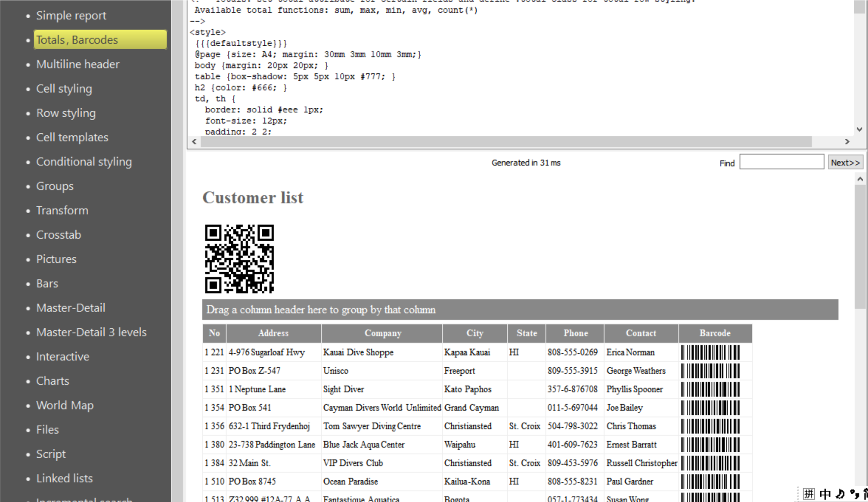868x502 pixels.
Task: Click the Next>> find button
Action: [x=845, y=162]
